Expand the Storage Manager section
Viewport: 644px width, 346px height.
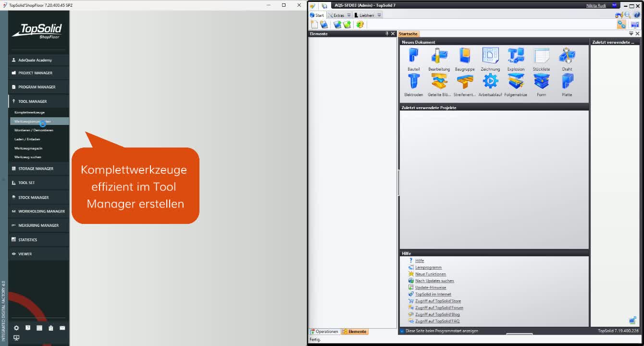coord(38,169)
